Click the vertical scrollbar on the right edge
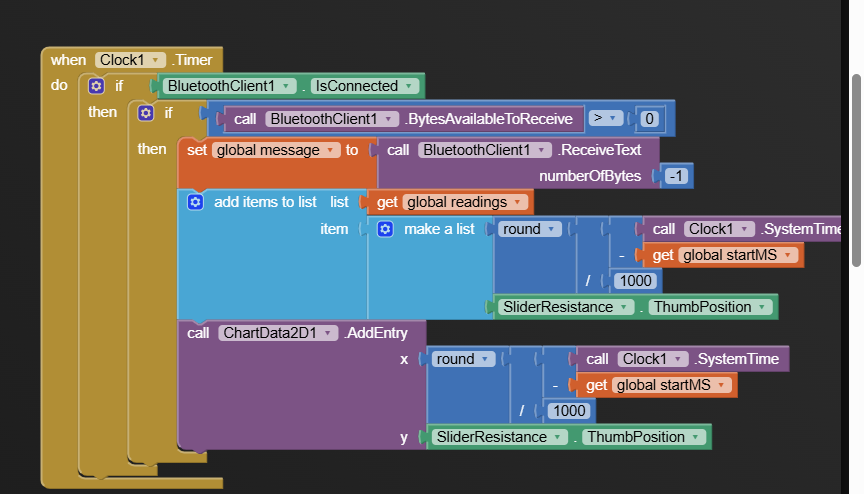 point(856,170)
